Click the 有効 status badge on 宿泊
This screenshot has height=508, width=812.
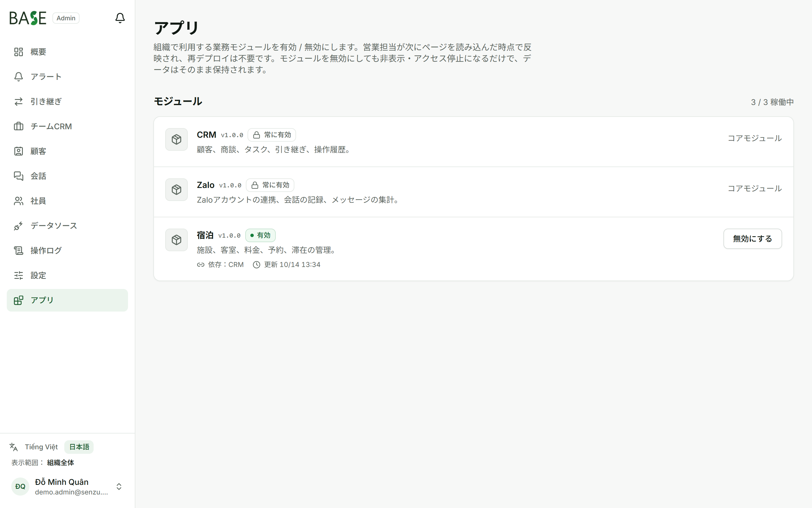coord(261,235)
